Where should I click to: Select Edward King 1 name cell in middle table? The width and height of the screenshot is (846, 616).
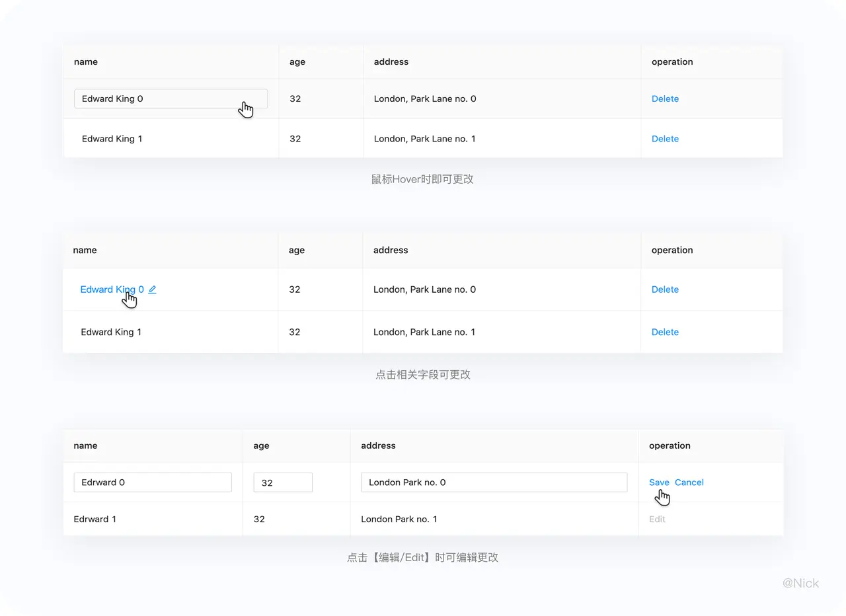111,332
